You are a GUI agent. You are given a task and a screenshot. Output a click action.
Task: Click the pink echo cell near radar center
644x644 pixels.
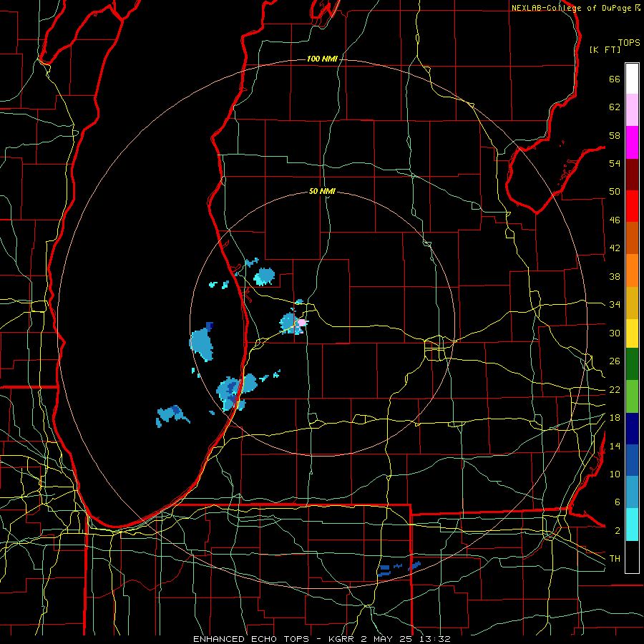[302, 323]
